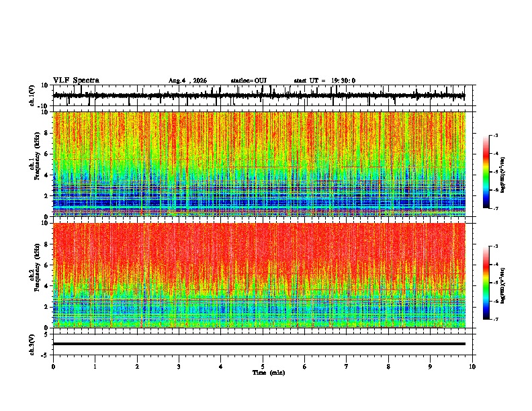
Task: Click the "-3" value on ch.1 colorbar
Action: (x=495, y=135)
